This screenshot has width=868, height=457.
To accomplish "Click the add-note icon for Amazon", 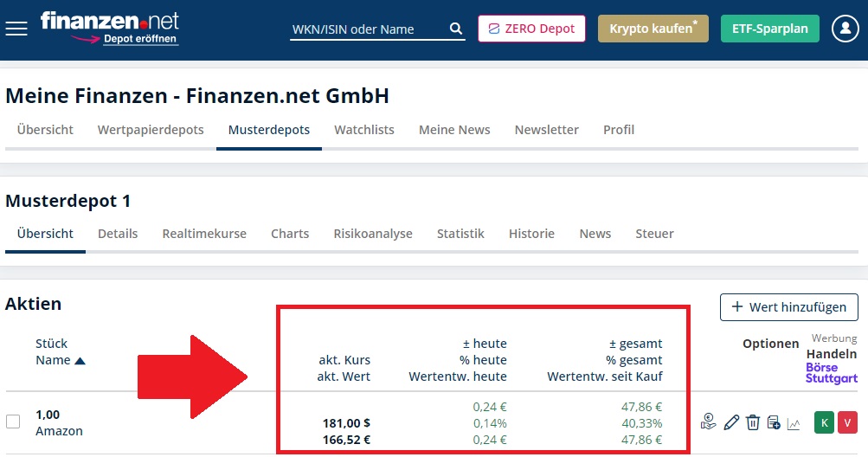I will click(x=774, y=423).
